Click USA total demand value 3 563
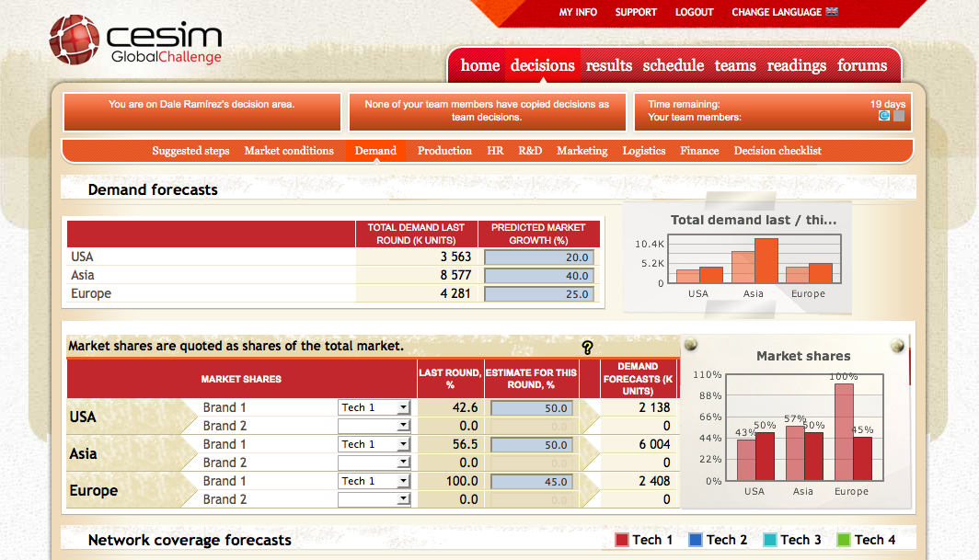The width and height of the screenshot is (979, 560). pos(455,257)
